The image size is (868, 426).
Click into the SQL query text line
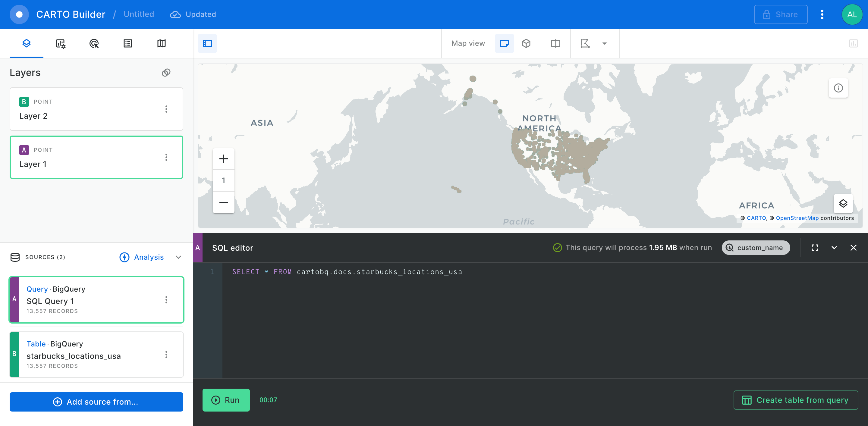click(x=347, y=272)
